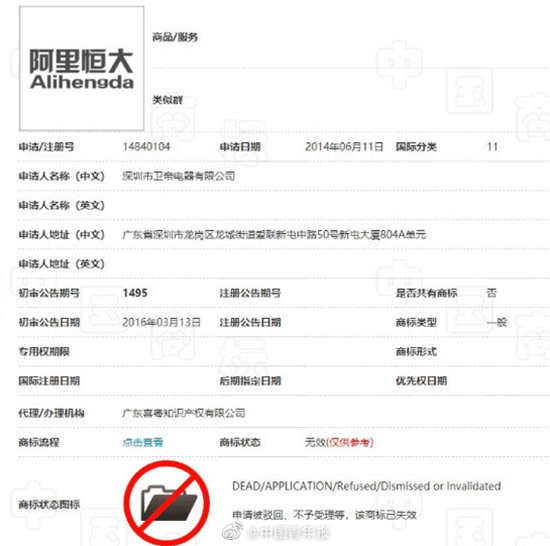This screenshot has width=550, height=546.
Task: Click the 无效(仅供参考) status text
Action: point(339,442)
